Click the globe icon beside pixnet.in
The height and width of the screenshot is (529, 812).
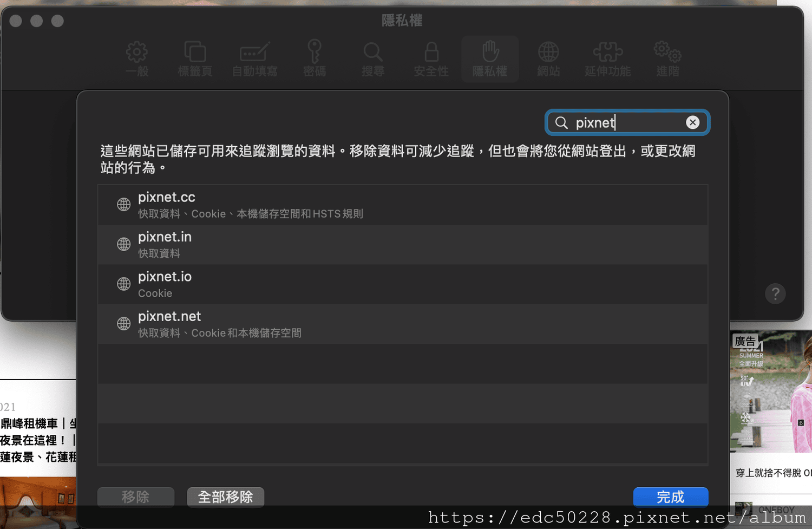coord(124,244)
